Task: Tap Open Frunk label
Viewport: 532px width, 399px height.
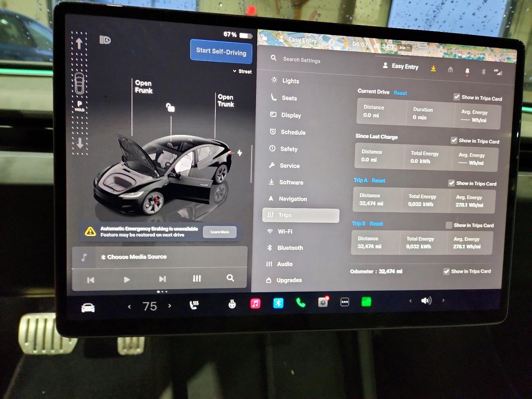Action: tap(143, 87)
